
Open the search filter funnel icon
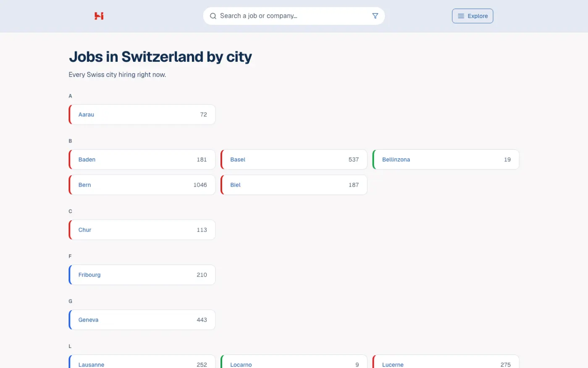(x=375, y=16)
